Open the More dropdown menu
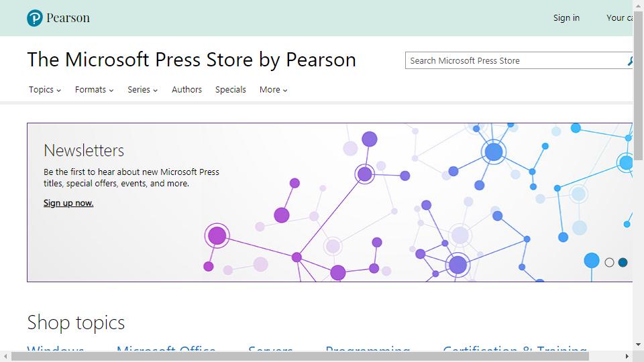 [x=273, y=90]
